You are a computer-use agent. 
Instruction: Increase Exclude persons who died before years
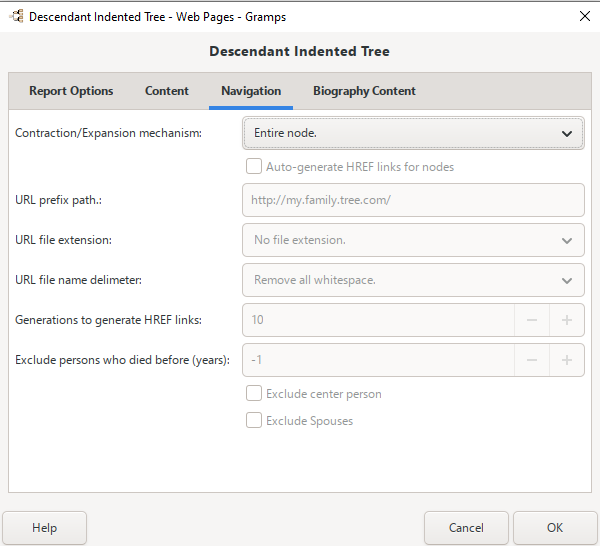click(x=567, y=360)
